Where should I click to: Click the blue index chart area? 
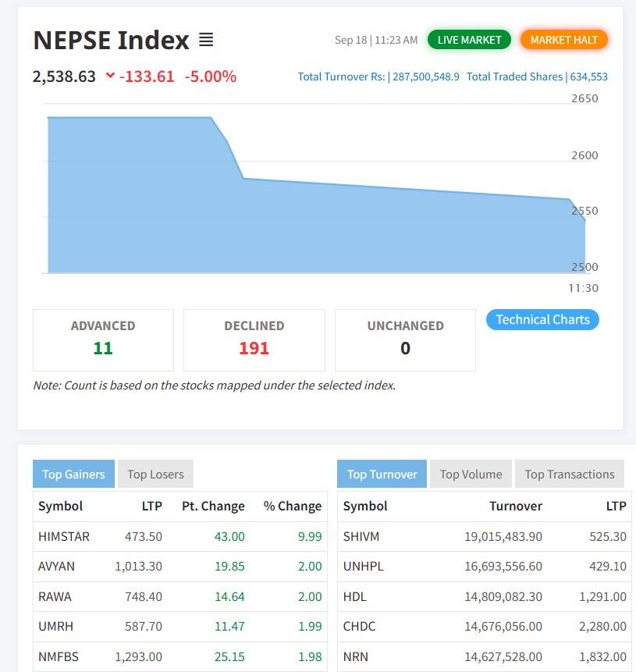(312, 226)
